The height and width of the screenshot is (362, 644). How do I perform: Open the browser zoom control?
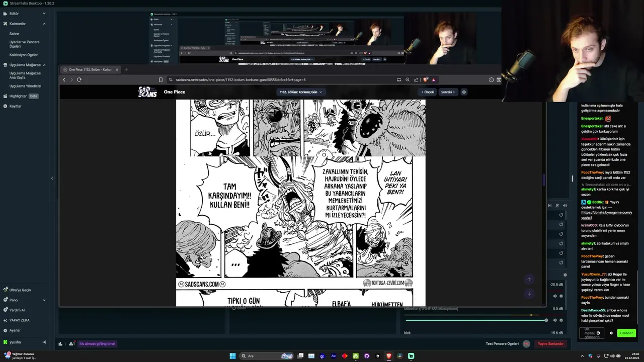coord(408,79)
